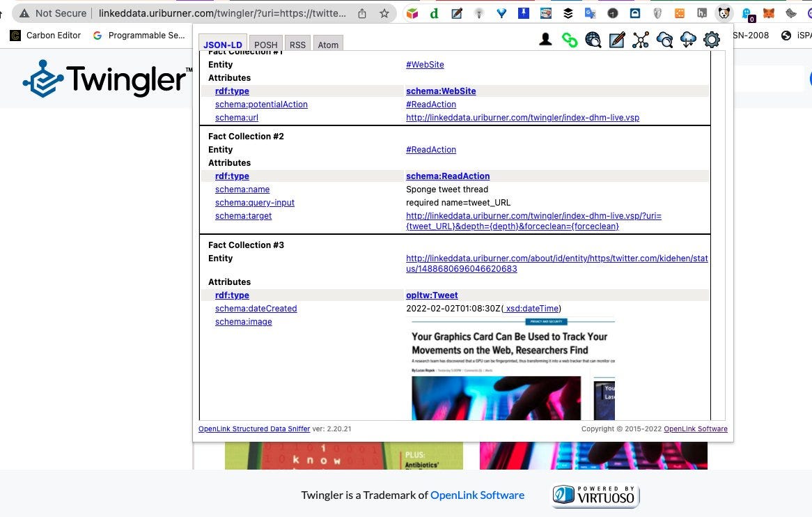
Task: Switch to the Atom tab
Action: point(328,45)
